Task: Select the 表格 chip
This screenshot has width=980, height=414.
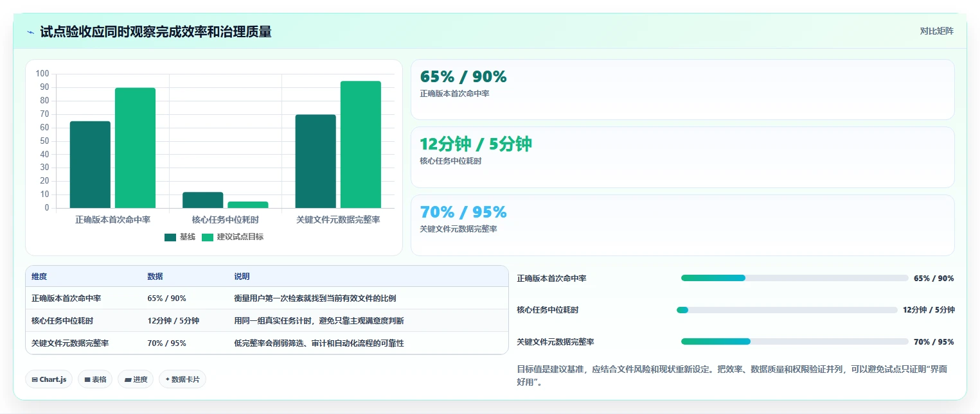Action: pos(95,379)
